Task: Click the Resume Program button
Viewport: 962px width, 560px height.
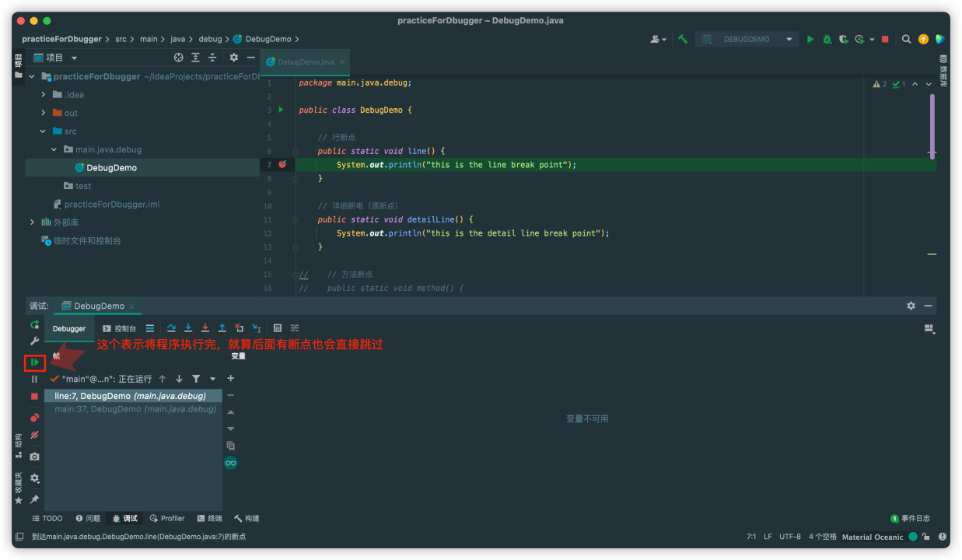Action: point(34,362)
